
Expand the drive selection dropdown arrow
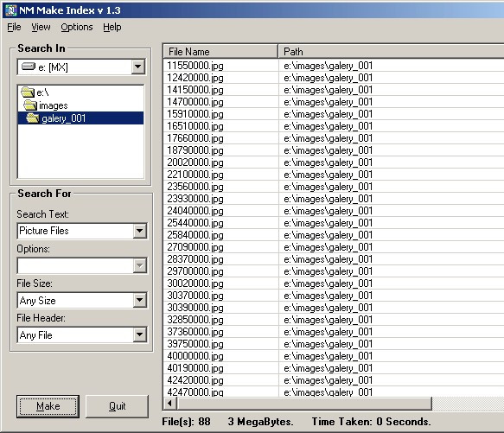pos(138,67)
